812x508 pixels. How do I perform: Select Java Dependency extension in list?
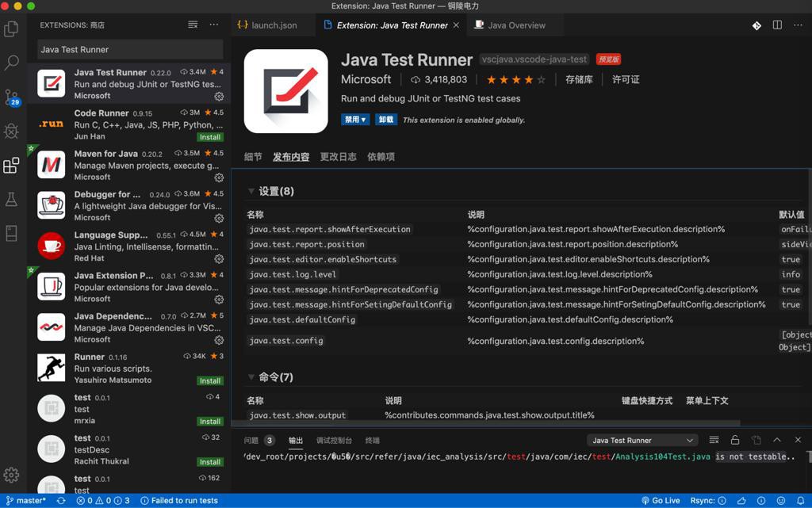(x=129, y=327)
